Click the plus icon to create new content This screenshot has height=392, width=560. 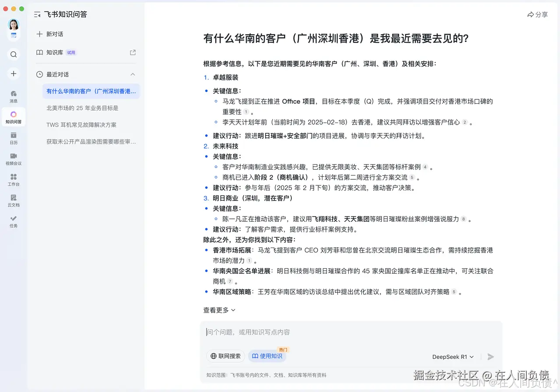coord(13,73)
